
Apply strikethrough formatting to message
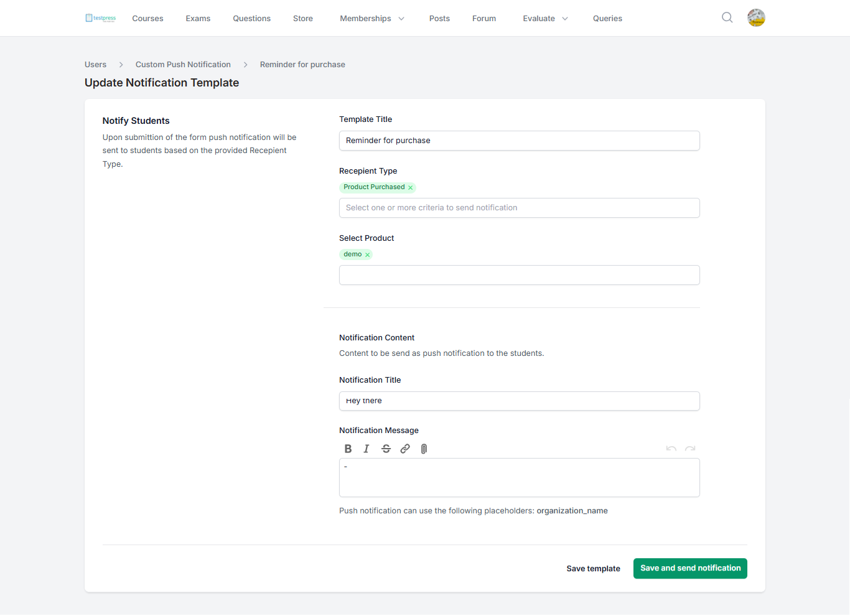pos(386,449)
